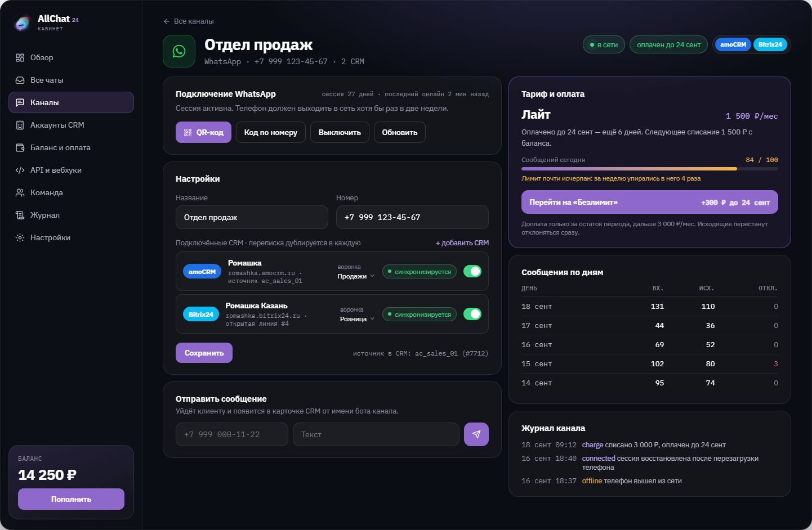This screenshot has width=812, height=530.
Task: Click the 'в сети' status badge
Action: coord(604,44)
